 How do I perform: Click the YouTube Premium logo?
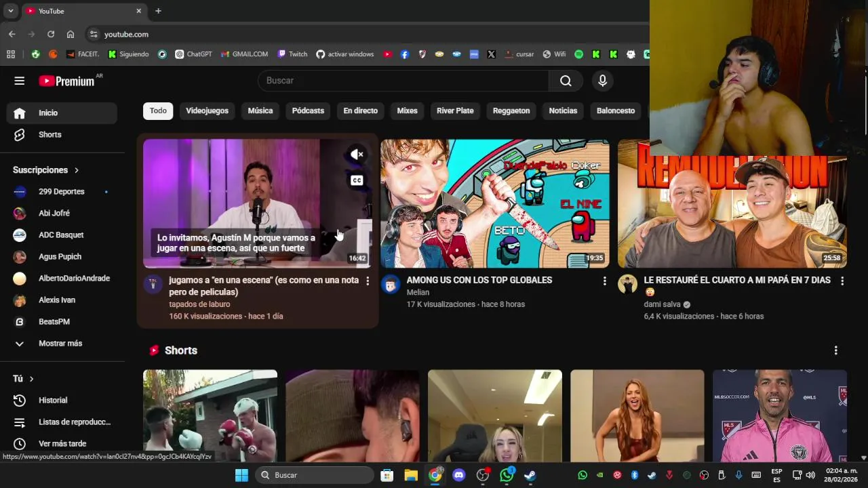(x=66, y=81)
